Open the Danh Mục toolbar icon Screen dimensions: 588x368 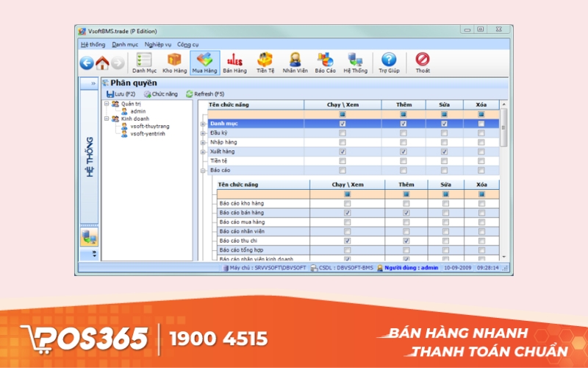click(144, 63)
